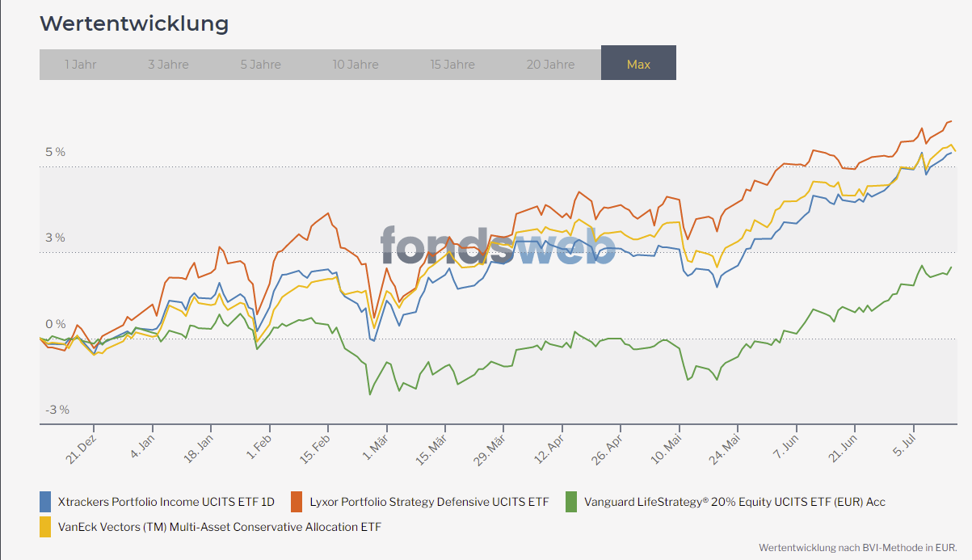This screenshot has height=560, width=972.
Task: Click the green Vanguard legend color square
Action: tap(571, 502)
